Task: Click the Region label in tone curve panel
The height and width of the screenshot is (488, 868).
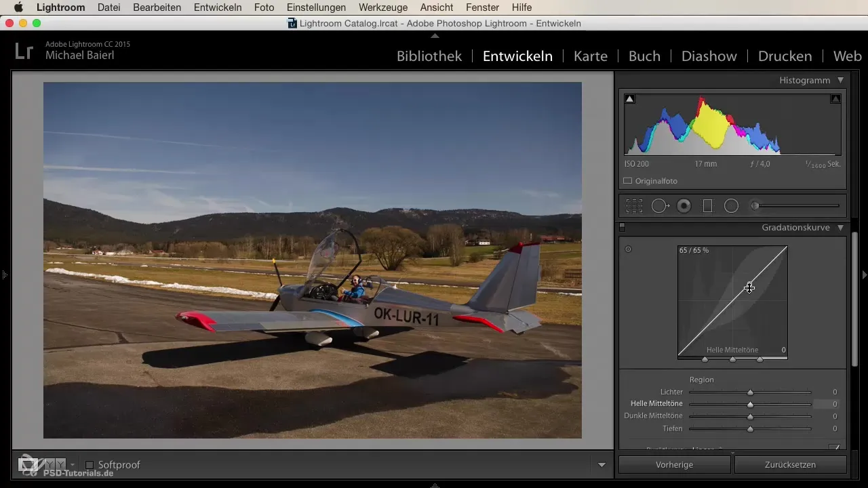Action: click(701, 380)
